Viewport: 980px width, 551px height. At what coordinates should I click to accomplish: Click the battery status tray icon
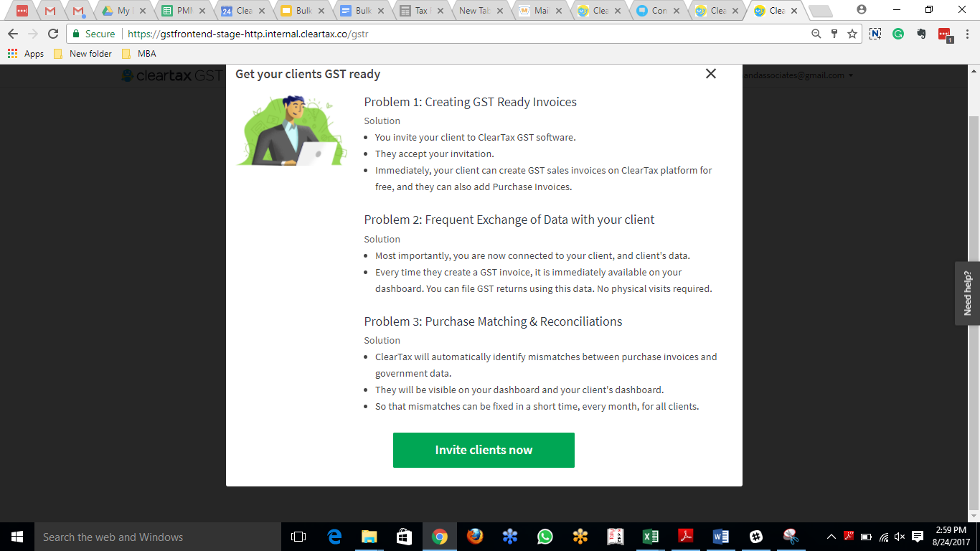(866, 537)
